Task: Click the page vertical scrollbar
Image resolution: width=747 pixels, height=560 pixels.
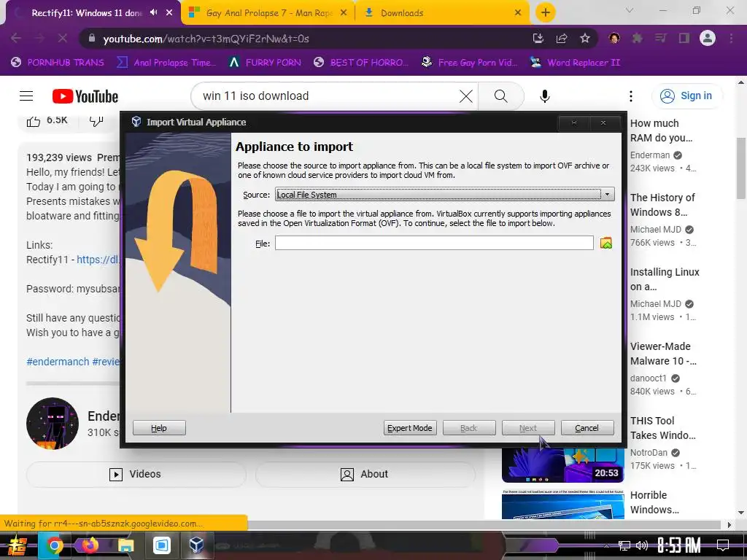Action: [741, 168]
